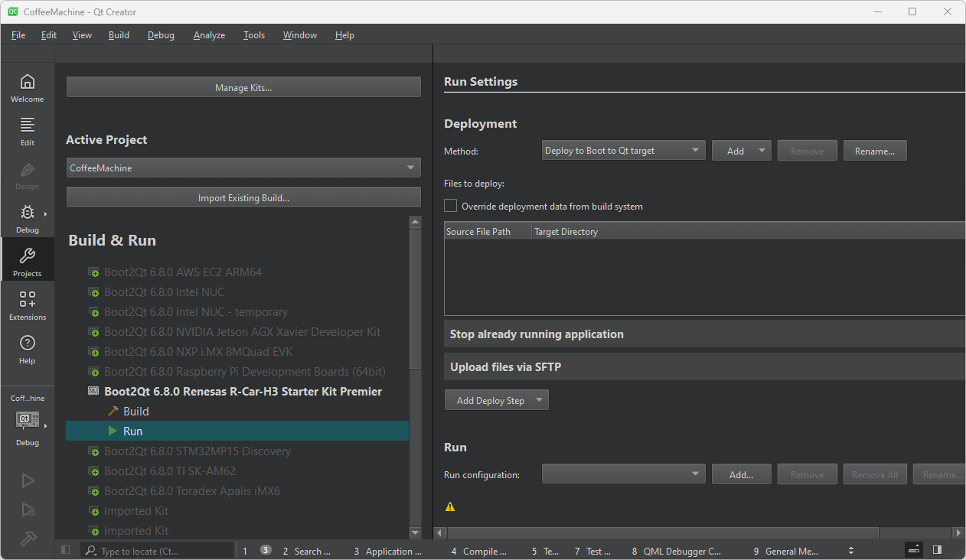This screenshot has height=560, width=966.
Task: Enable Override deployment data from build system
Action: pos(451,206)
